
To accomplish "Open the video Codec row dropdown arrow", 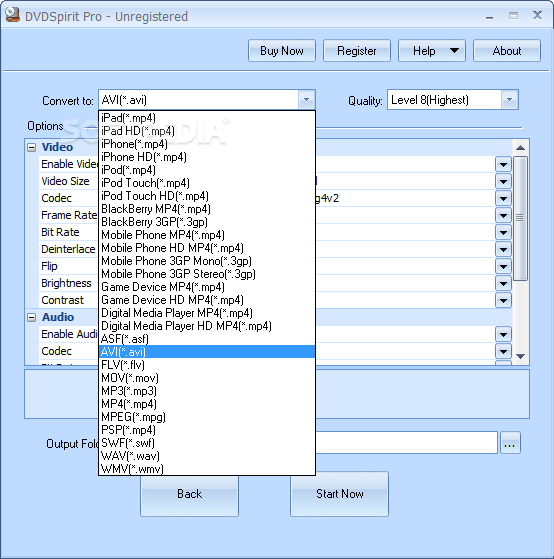I will coord(503,199).
